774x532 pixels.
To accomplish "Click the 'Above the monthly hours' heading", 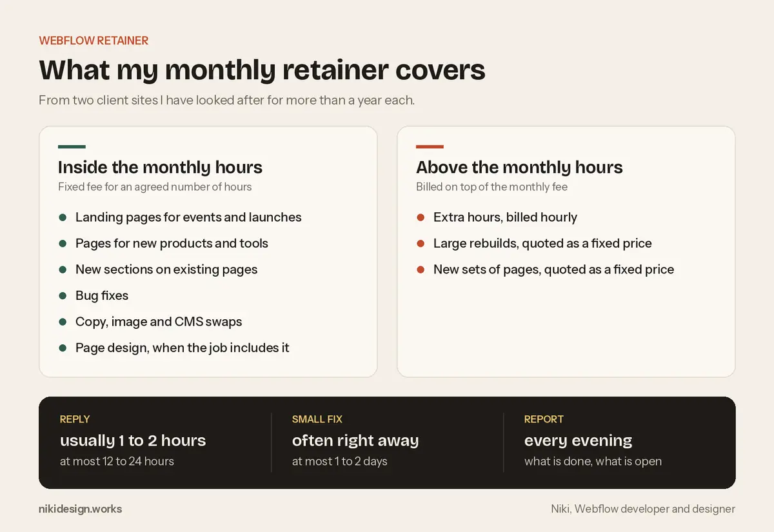I will tap(519, 168).
